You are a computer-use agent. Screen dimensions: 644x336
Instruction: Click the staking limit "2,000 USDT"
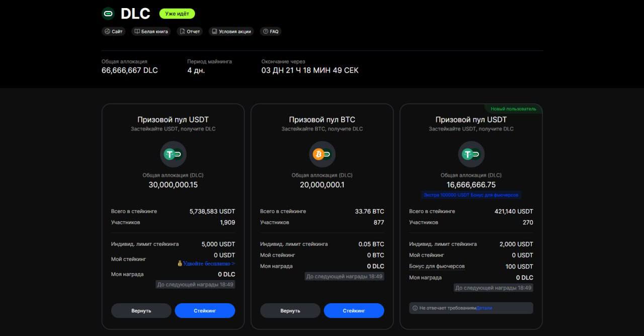click(x=516, y=244)
